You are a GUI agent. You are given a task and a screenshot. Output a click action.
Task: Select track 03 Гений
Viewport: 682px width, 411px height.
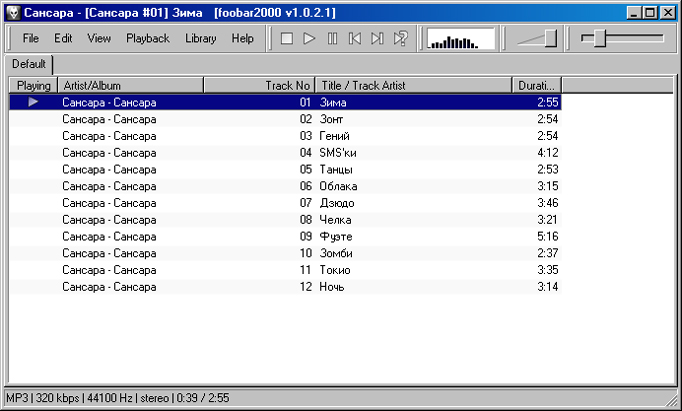[x=285, y=136]
